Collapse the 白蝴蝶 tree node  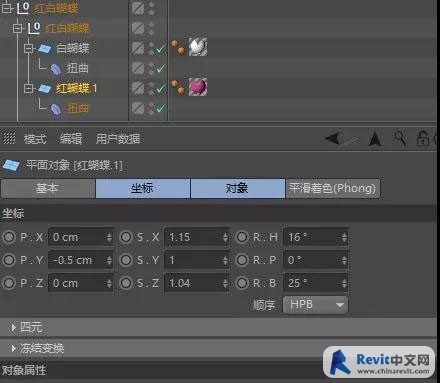[x=29, y=49]
